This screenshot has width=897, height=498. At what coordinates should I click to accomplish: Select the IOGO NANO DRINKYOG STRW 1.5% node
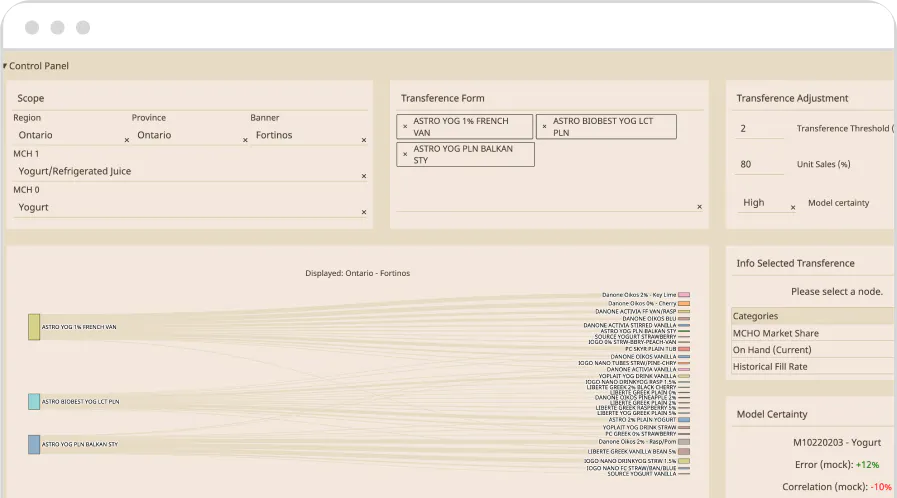pos(684,461)
